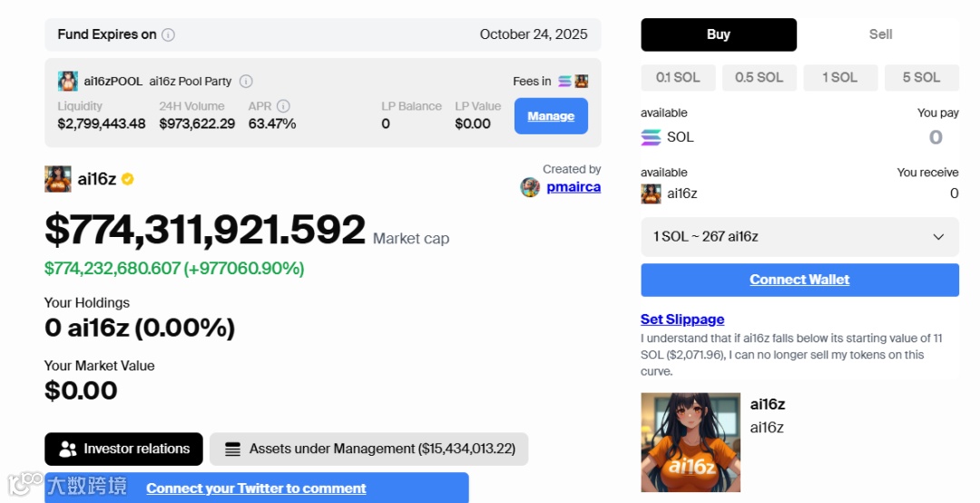This screenshot has height=503, width=980.
Task: Click info icon beside ai16z Pool Party
Action: coord(246,82)
